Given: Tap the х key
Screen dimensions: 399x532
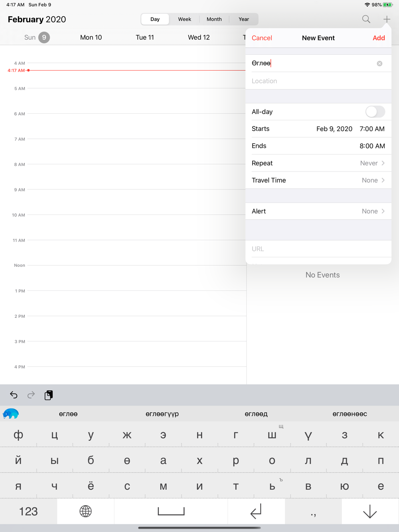Looking at the screenshot, I should [x=199, y=461].
